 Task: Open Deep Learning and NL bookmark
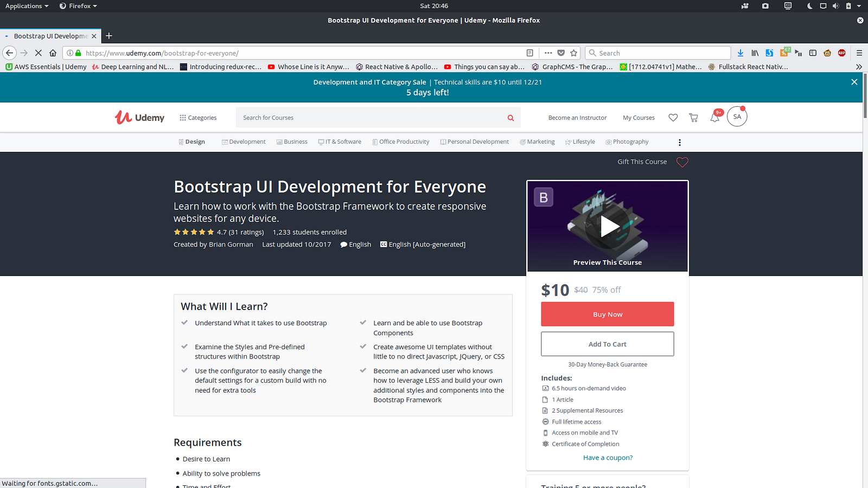click(x=133, y=67)
